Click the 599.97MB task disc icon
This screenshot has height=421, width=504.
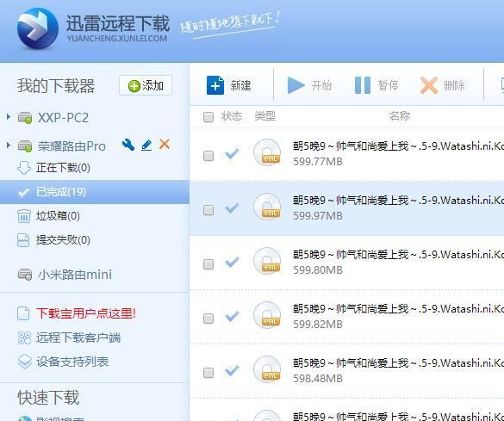pos(267,207)
